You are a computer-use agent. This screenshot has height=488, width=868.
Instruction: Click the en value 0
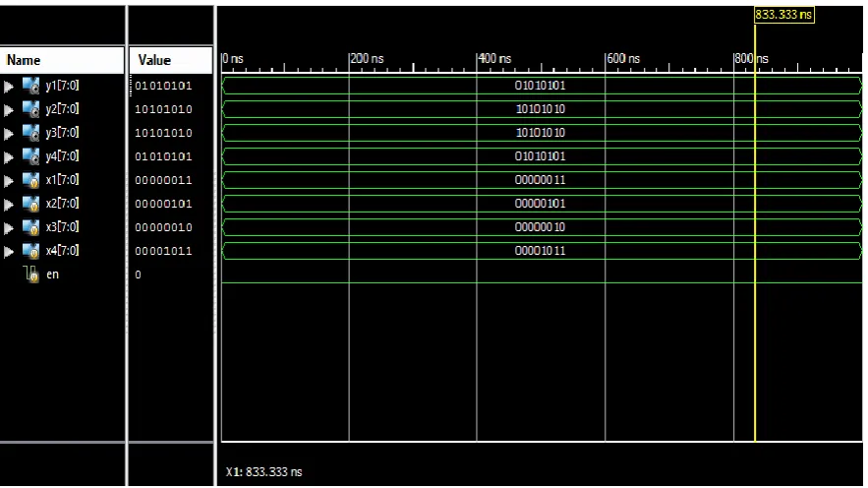tap(138, 274)
